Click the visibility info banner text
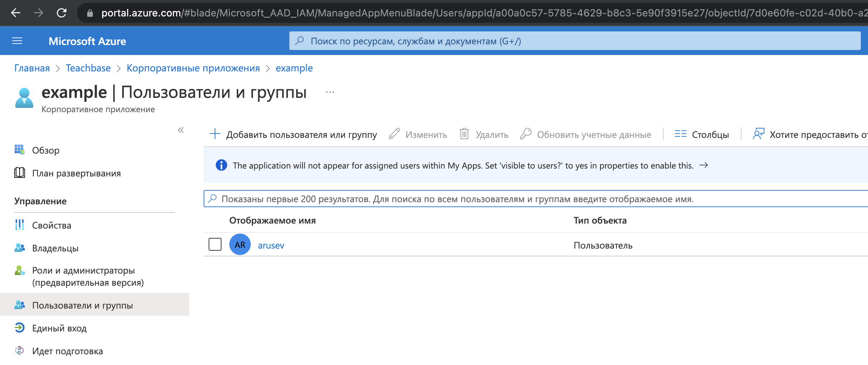Viewport: 868px width, 365px height. click(463, 165)
